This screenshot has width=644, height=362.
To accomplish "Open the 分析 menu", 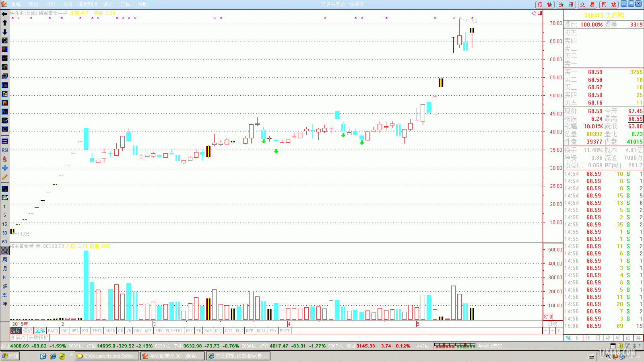I will (x=68, y=4).
